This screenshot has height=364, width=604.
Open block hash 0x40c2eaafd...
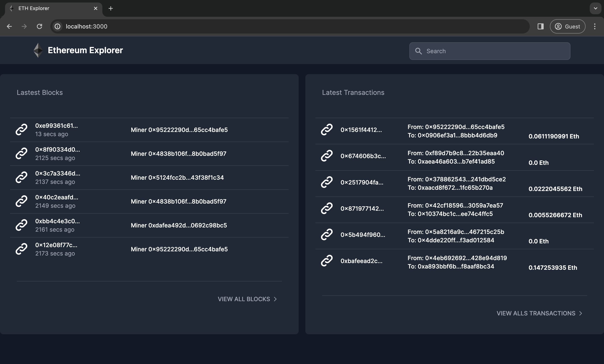click(57, 197)
